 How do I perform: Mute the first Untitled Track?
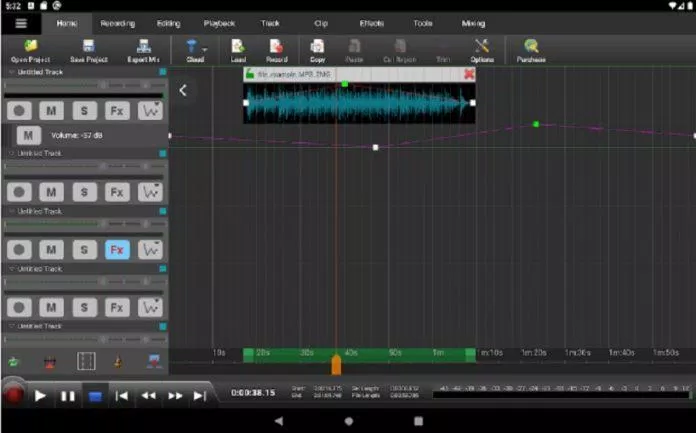[51, 111]
